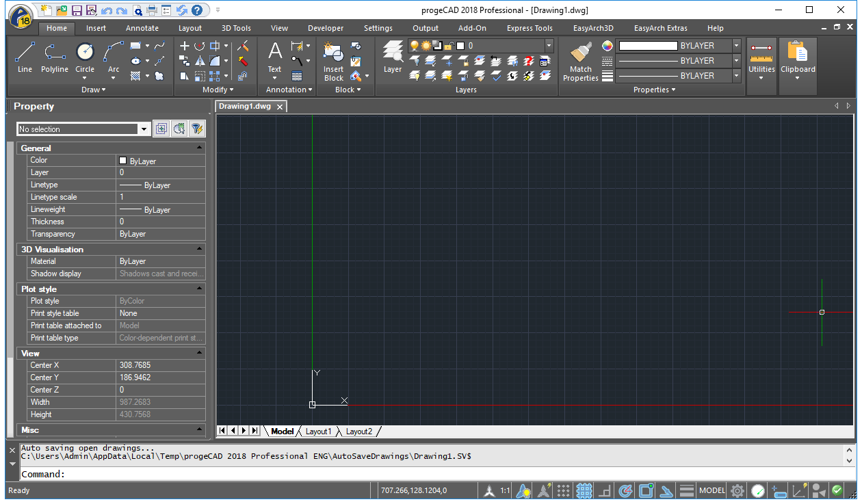Click the Undo arrow in quick access toolbar
862x504 pixels.
[106, 10]
